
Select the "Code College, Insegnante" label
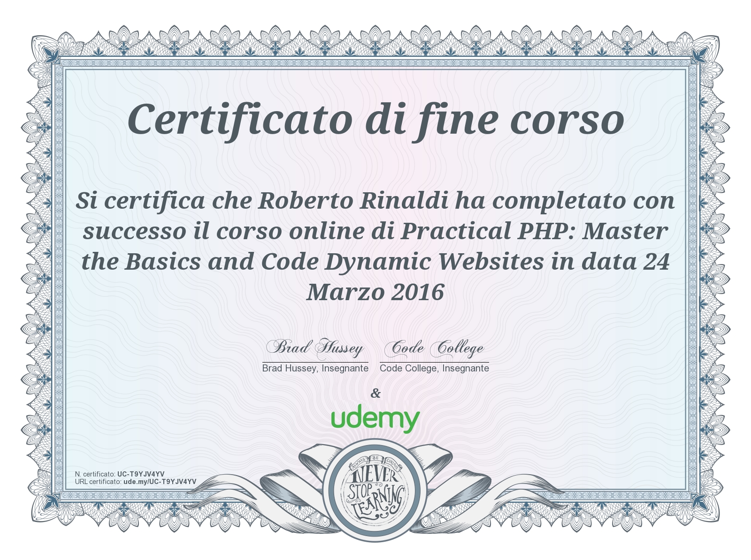pyautogui.click(x=435, y=369)
